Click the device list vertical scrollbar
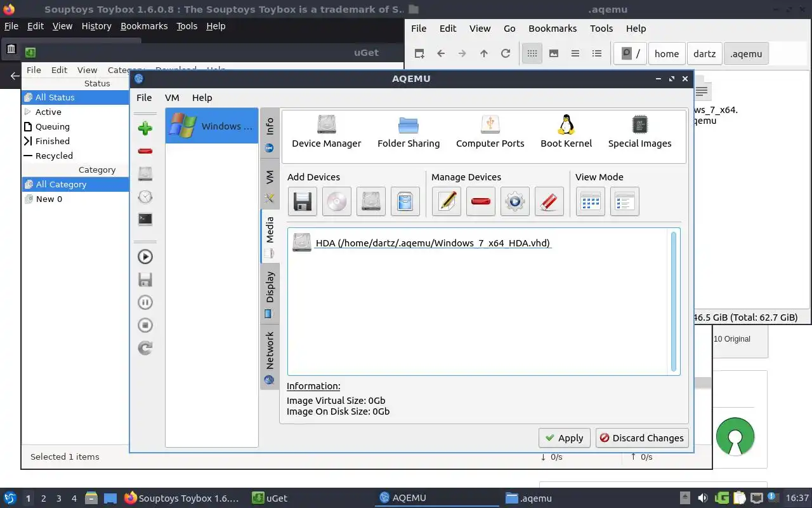The width and height of the screenshot is (812, 508). point(674,302)
